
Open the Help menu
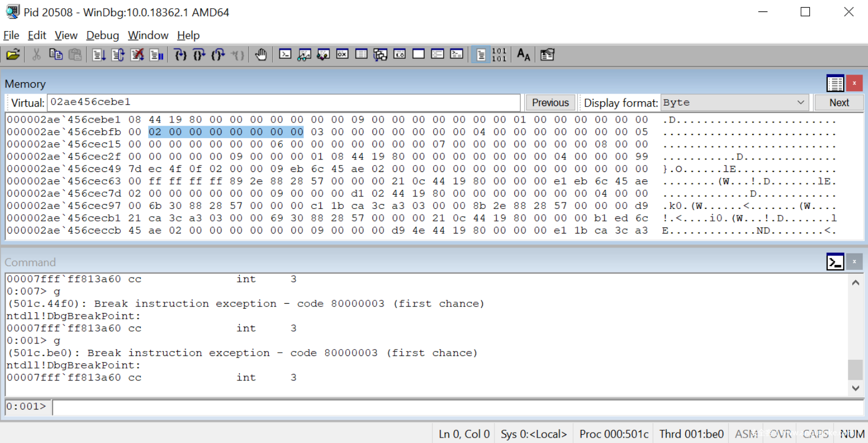point(189,35)
